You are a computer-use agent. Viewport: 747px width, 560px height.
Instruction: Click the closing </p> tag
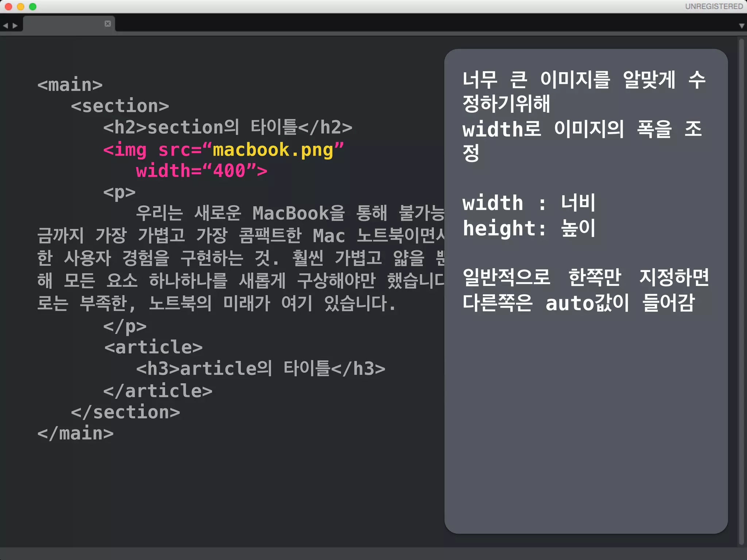(x=125, y=326)
